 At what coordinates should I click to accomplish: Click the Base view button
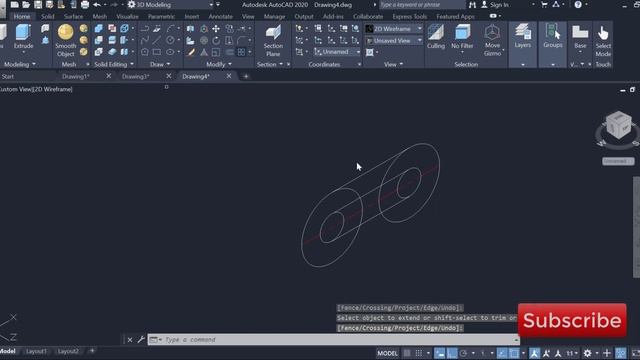click(x=580, y=37)
